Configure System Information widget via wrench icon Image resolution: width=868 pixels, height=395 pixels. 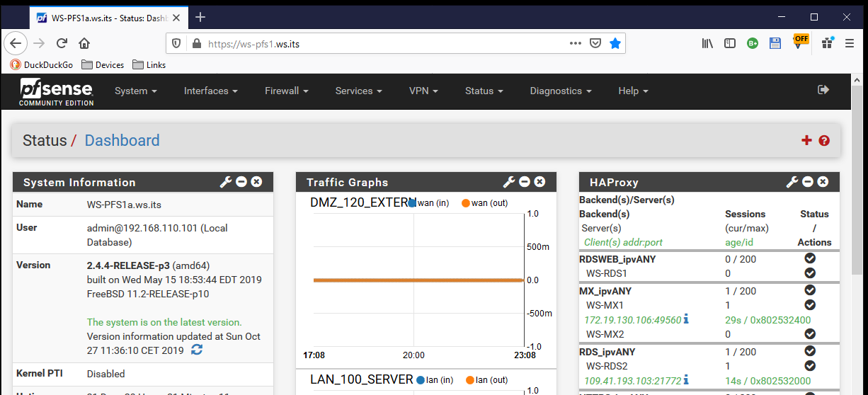226,182
